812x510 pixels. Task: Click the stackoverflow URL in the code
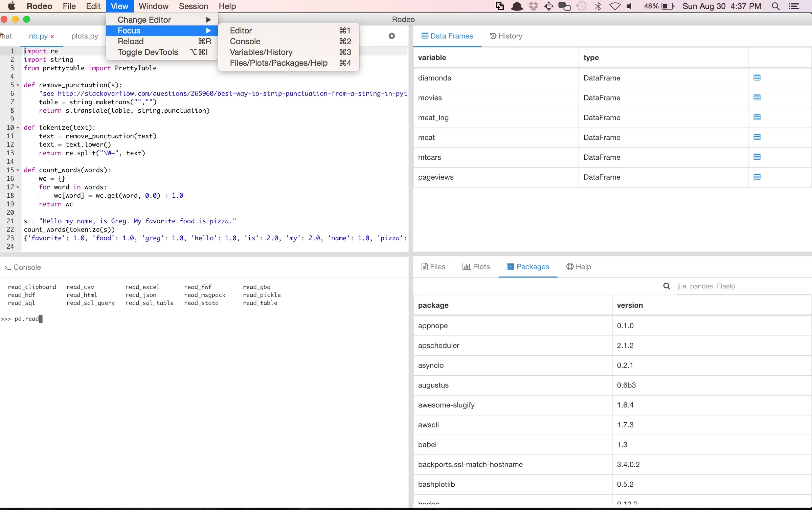click(232, 93)
